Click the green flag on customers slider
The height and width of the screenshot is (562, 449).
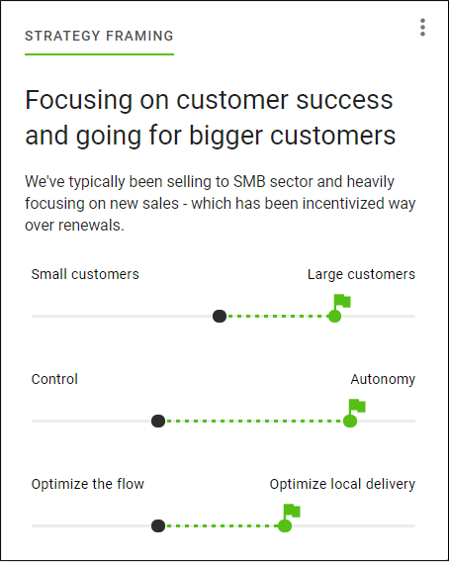pos(342,301)
